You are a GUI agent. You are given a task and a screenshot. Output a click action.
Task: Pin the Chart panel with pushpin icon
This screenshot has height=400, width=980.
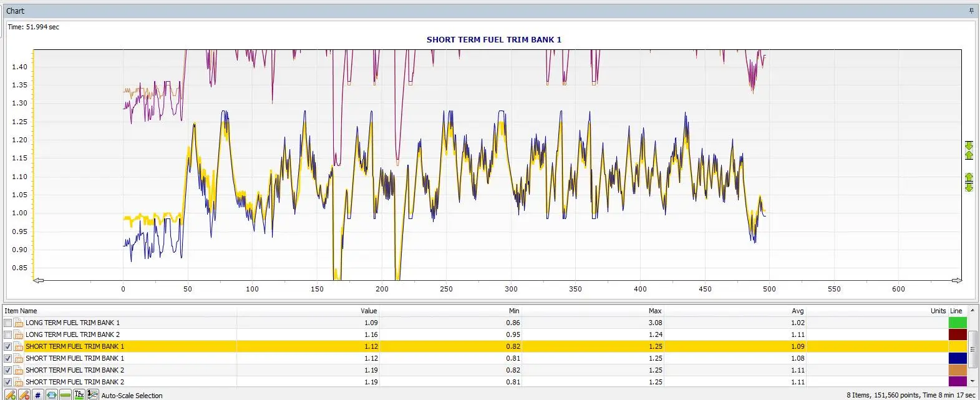(971, 11)
